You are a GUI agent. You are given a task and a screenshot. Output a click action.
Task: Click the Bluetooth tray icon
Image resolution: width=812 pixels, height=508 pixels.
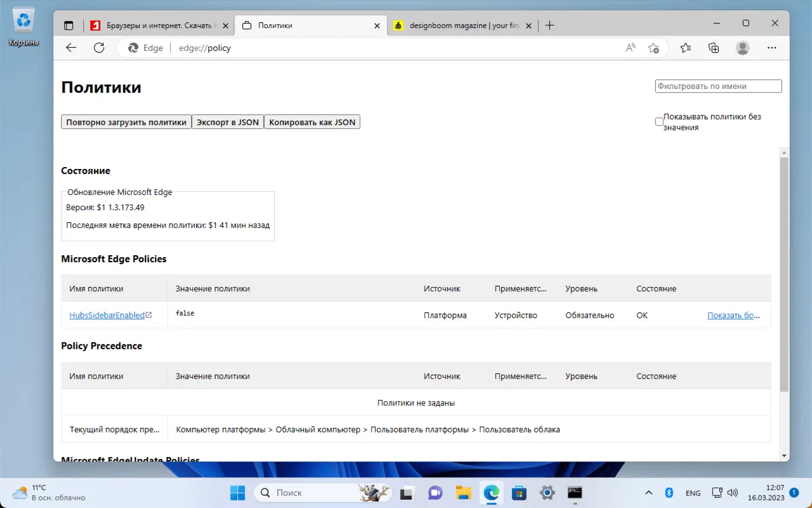(x=669, y=493)
